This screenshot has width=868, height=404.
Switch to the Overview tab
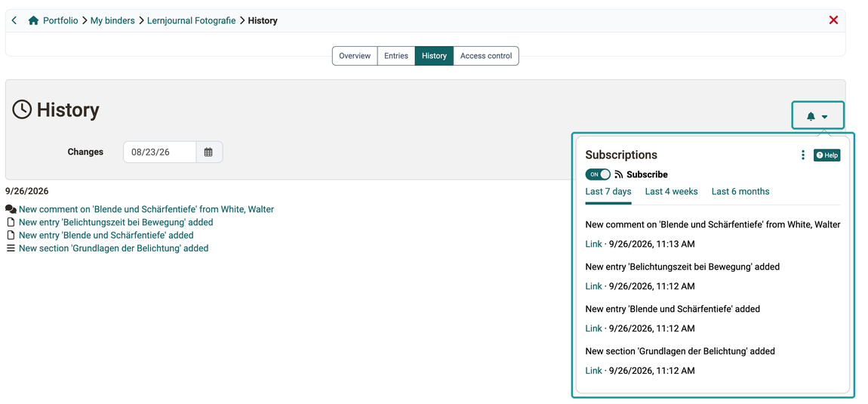click(x=355, y=56)
